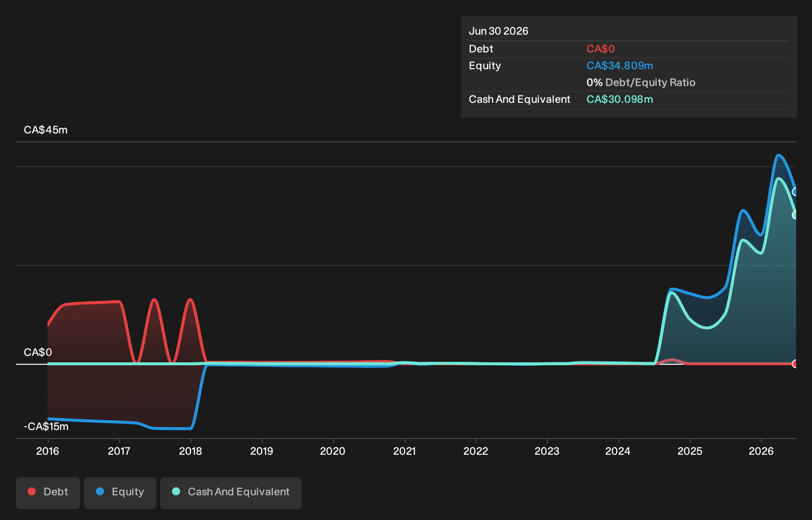812x520 pixels.
Task: Click the Jun 30 2026 tooltip date
Action: [498, 31]
